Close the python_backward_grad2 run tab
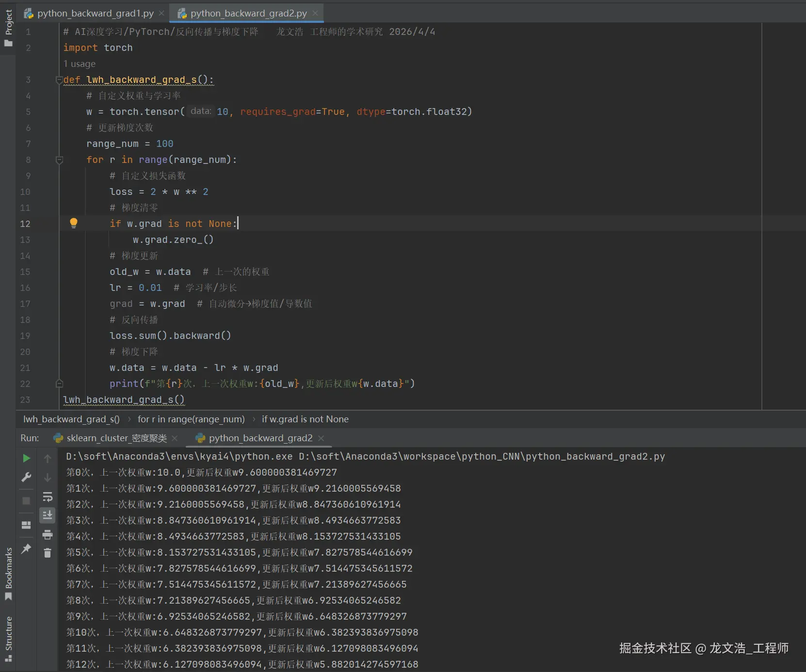The width and height of the screenshot is (806, 672). [x=321, y=438]
